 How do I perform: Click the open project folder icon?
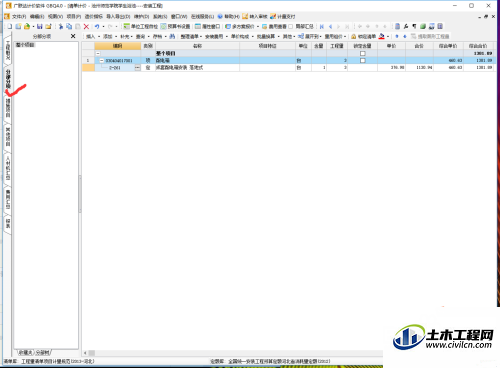[27, 26]
